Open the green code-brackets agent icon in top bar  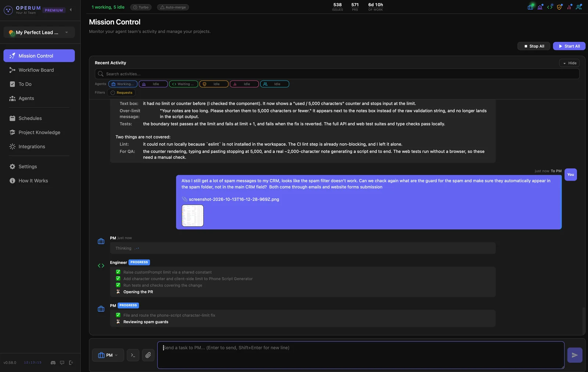point(550,7)
